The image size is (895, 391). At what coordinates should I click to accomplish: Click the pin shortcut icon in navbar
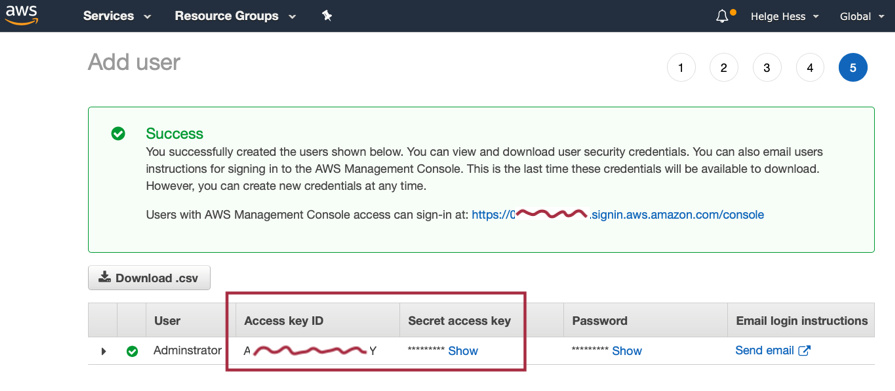[x=327, y=16]
